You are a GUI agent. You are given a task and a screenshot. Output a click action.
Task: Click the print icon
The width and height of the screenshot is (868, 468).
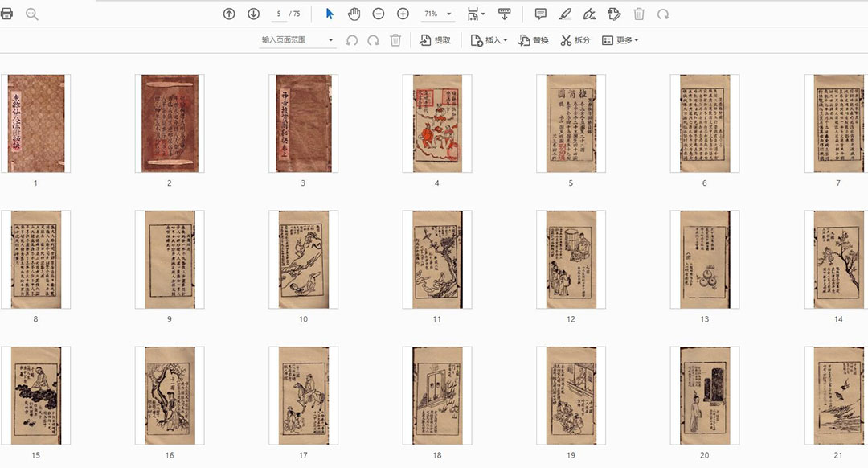click(x=7, y=14)
